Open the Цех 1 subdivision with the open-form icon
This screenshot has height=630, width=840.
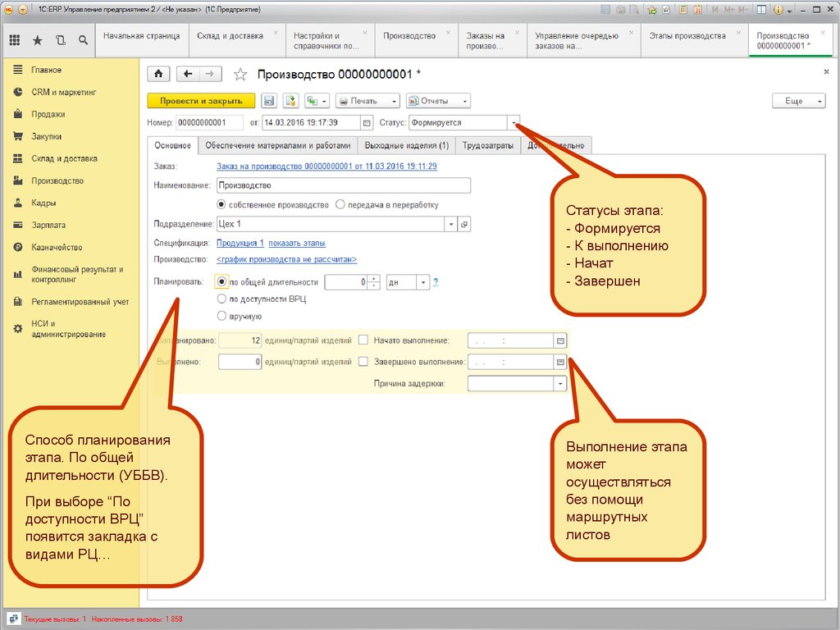pyautogui.click(x=464, y=224)
